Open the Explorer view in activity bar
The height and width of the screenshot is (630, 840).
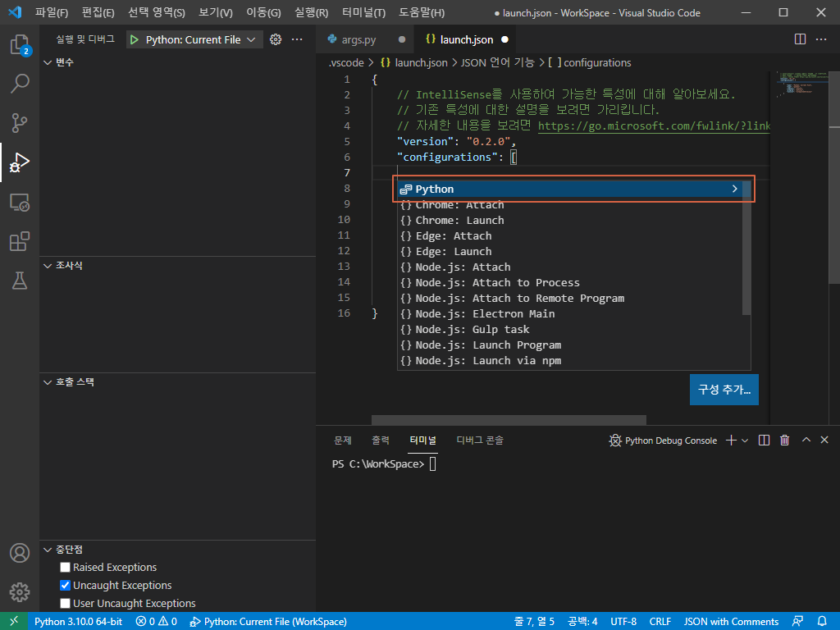(x=20, y=44)
